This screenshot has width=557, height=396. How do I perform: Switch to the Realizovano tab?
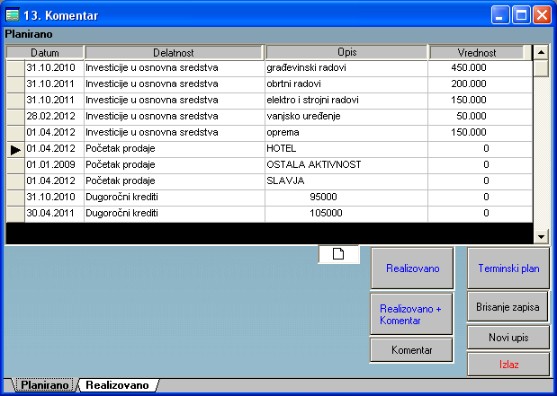pos(118,385)
